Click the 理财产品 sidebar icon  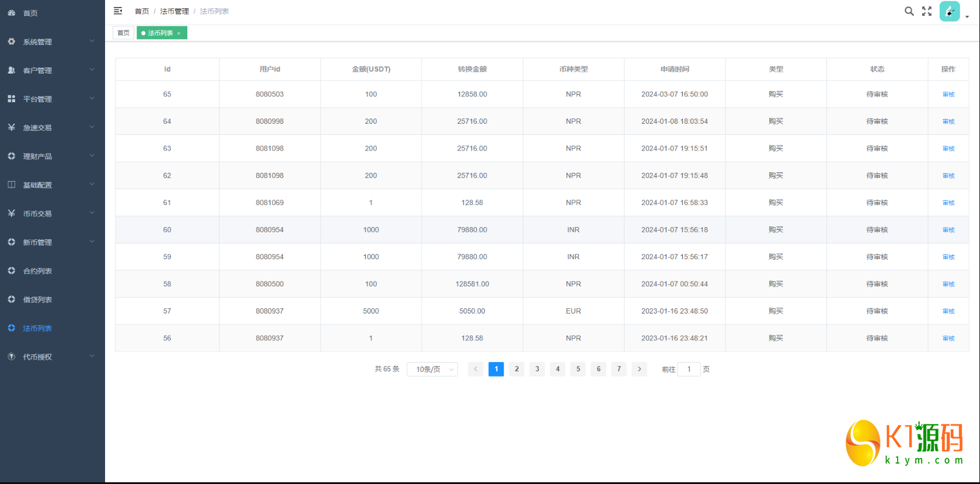(11, 156)
